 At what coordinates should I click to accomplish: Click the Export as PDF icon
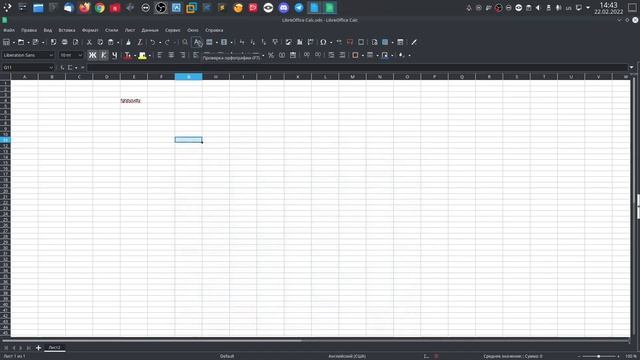click(x=53, y=42)
